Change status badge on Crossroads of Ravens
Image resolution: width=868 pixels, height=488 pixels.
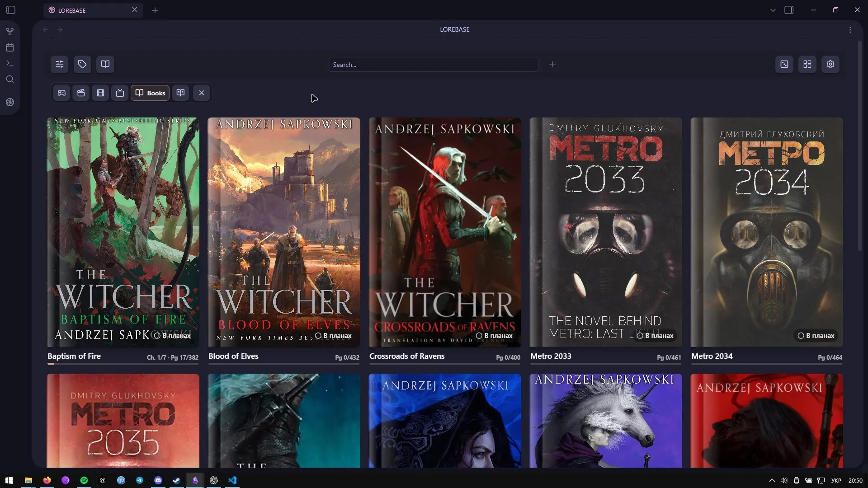(x=494, y=336)
